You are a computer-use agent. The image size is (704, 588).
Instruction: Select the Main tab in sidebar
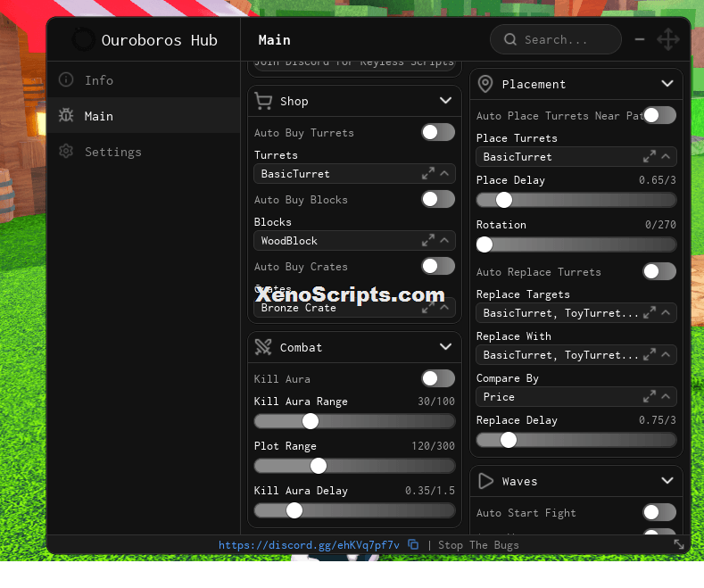(x=144, y=116)
